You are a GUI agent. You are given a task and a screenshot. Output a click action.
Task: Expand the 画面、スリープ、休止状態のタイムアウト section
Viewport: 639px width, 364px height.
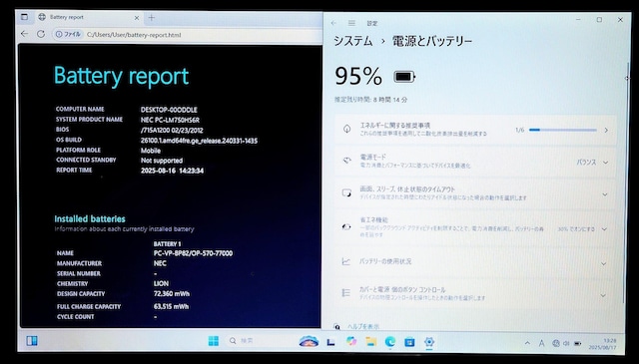point(475,193)
